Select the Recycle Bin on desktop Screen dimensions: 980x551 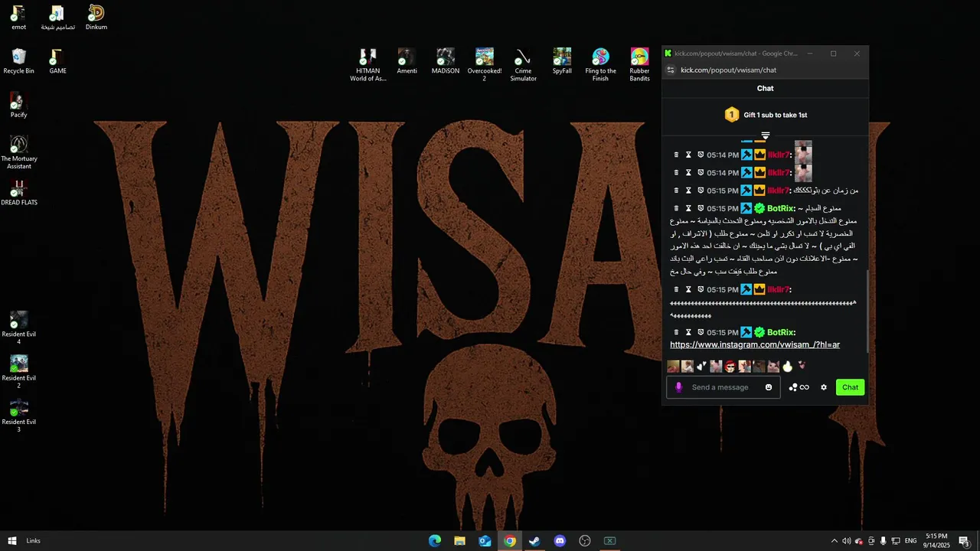click(19, 62)
